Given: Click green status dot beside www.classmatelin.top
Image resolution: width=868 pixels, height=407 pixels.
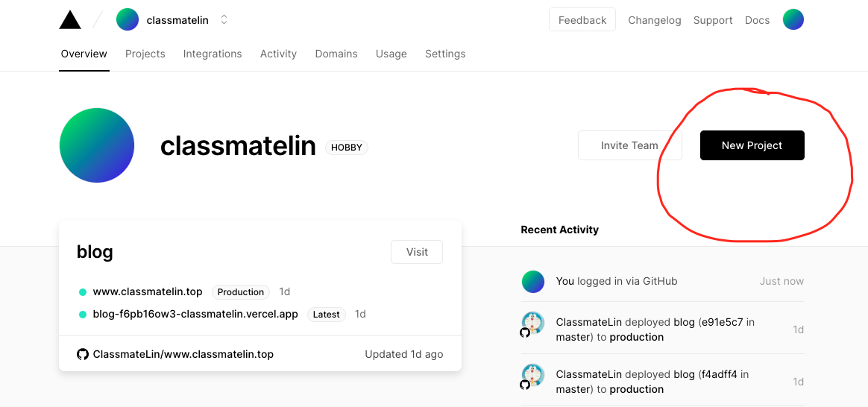Looking at the screenshot, I should point(83,292).
